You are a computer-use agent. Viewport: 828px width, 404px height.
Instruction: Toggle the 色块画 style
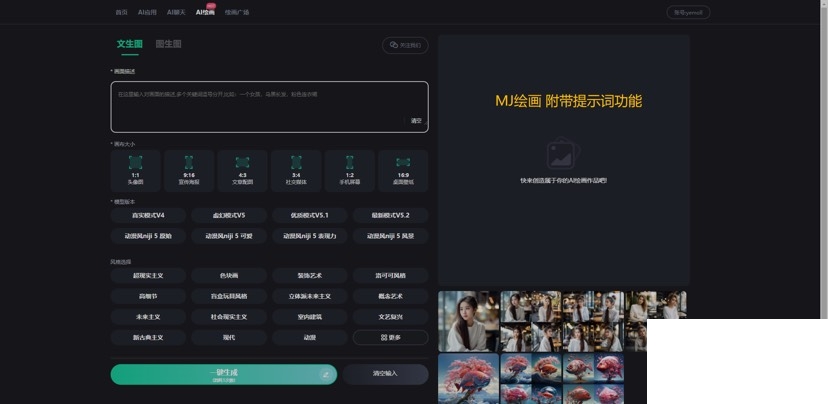(x=229, y=276)
